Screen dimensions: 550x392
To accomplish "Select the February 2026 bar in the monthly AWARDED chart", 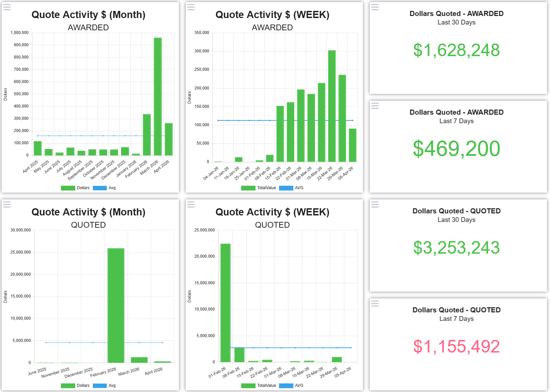I will [147, 135].
